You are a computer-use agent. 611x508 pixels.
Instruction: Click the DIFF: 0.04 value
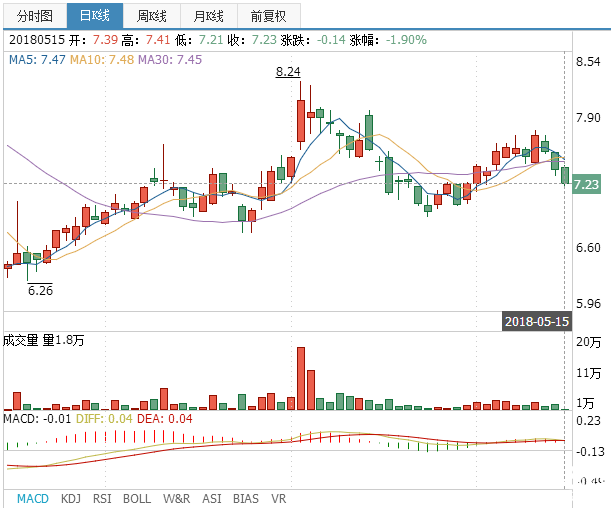coord(104,419)
